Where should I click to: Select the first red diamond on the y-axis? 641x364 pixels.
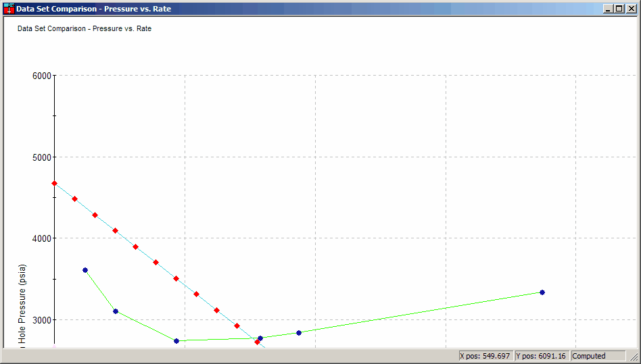click(54, 183)
